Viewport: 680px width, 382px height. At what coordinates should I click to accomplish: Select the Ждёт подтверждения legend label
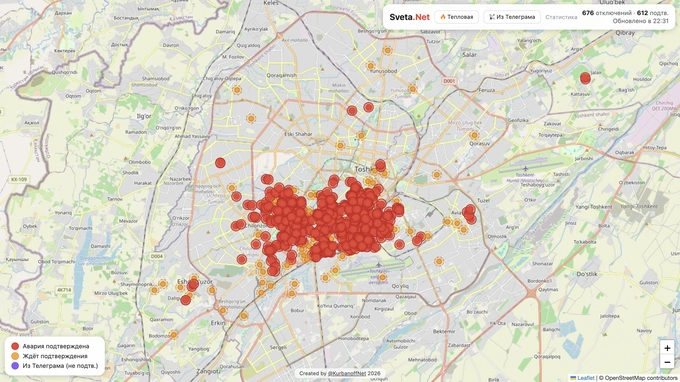pos(55,356)
